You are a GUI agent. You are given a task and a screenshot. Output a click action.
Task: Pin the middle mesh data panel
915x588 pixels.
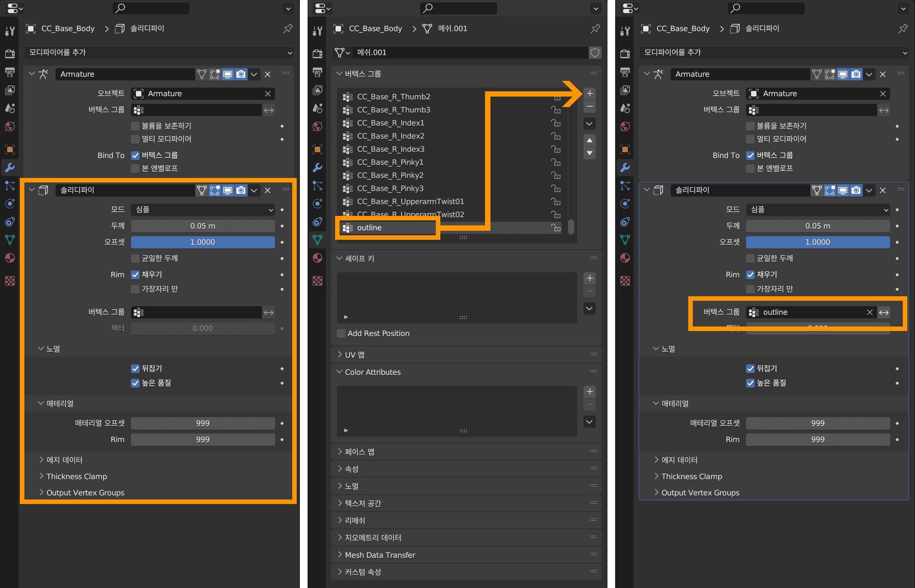[x=595, y=28]
